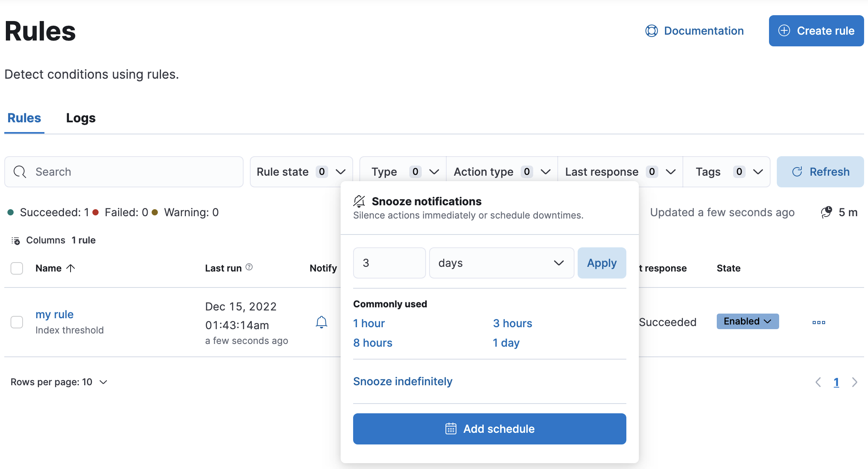Open Rows per page dropdown
The height and width of the screenshot is (469, 868).
coord(59,382)
